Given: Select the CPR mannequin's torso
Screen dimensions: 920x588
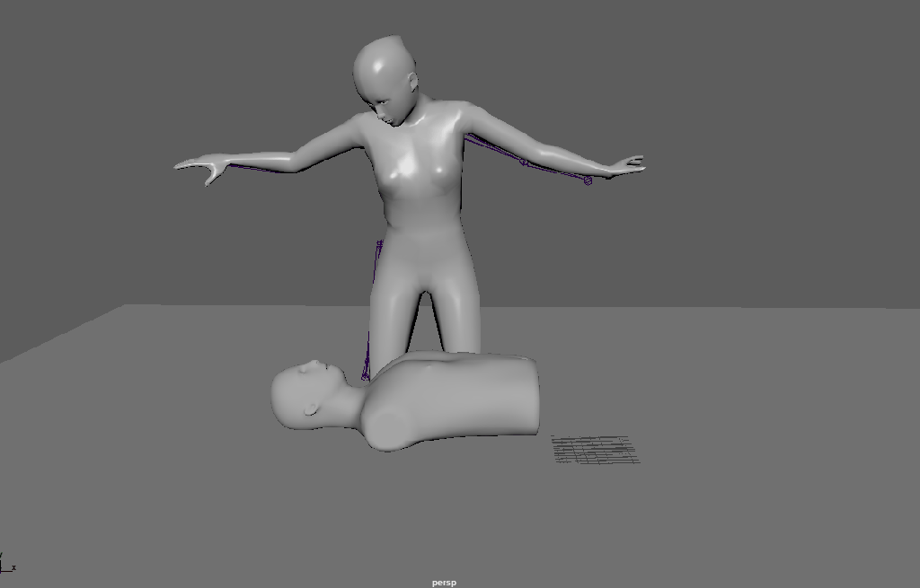Looking at the screenshot, I should [467, 395].
